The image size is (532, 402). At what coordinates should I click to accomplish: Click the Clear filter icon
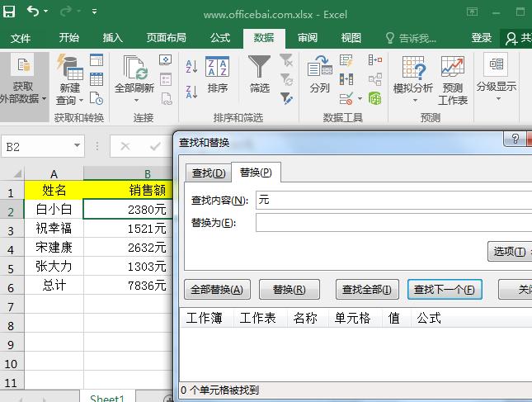[x=286, y=60]
